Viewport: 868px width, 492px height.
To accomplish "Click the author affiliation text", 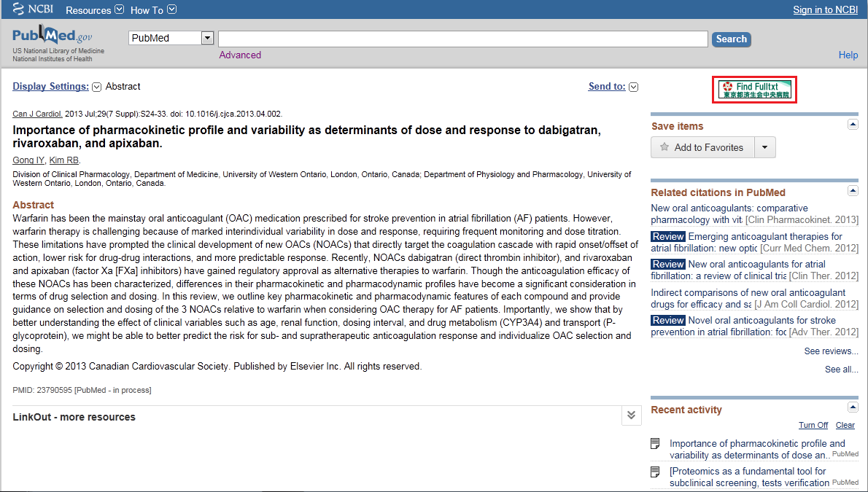I will point(322,179).
